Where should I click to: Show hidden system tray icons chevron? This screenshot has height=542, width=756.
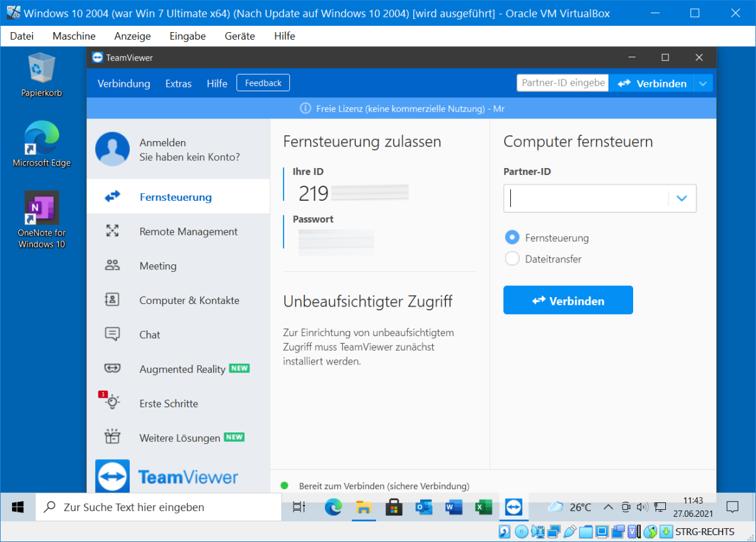click(608, 507)
